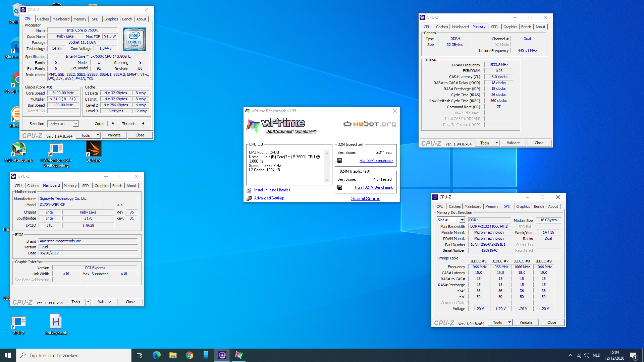Open the Socket #1 selection dropdown

pyautogui.click(x=63, y=124)
